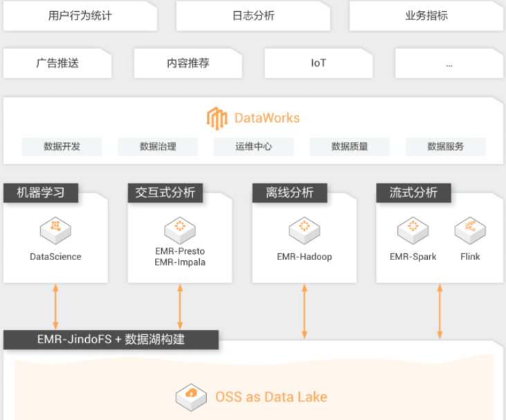Viewport: 506px width, 420px height.
Task: Click the OSS Data Lake cube icon
Action: [x=191, y=397]
